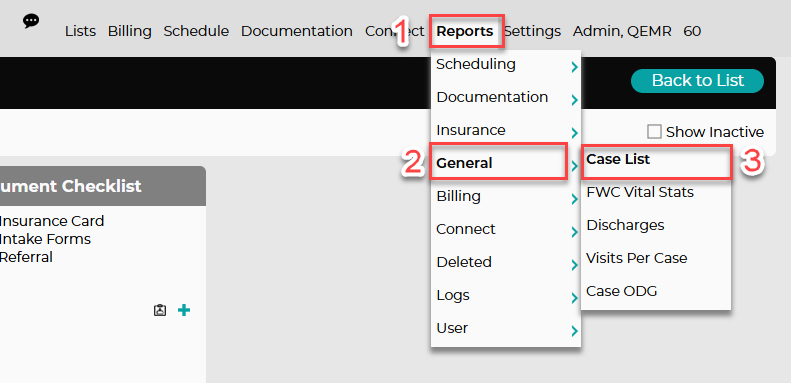The image size is (791, 383).
Task: Click the Insurance Card checklist item
Action: 51,221
